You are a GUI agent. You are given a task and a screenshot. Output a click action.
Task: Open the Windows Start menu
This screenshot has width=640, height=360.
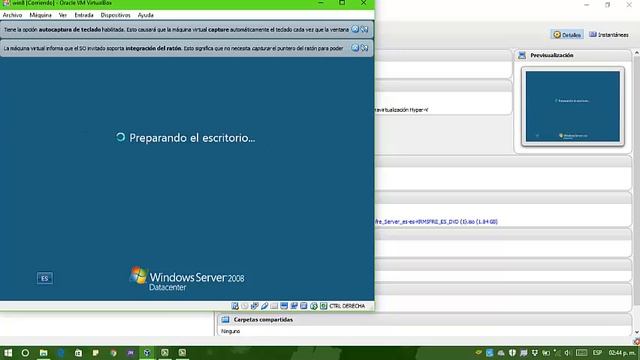[x=8, y=353]
